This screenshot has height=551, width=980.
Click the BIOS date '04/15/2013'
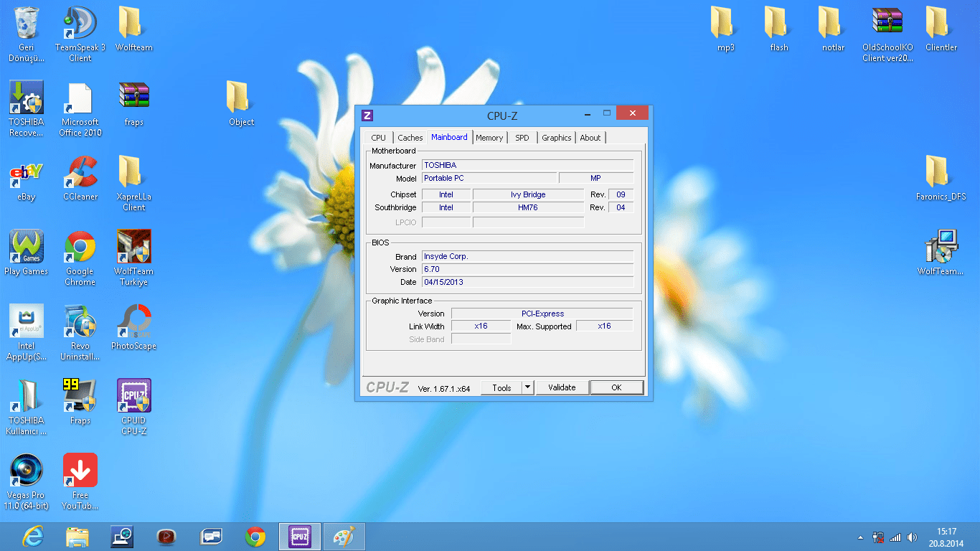pos(527,282)
